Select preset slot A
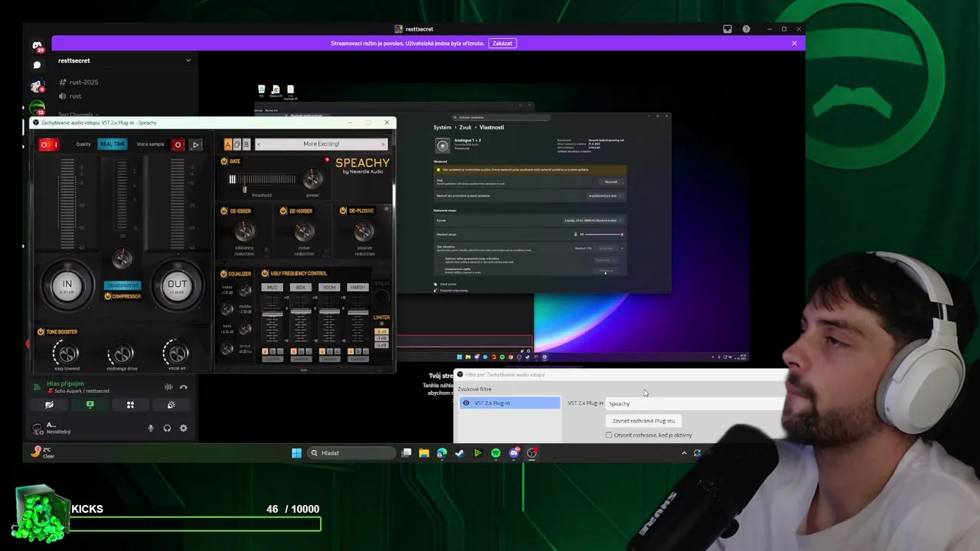 pyautogui.click(x=227, y=144)
